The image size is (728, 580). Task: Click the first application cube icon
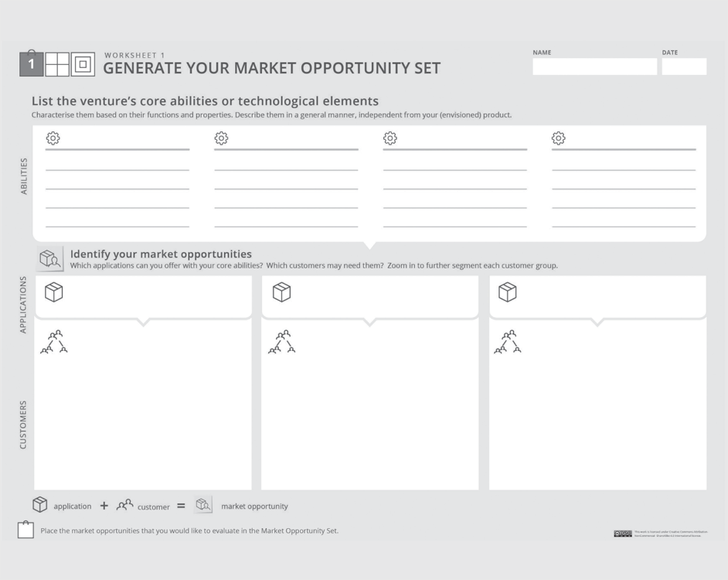click(54, 292)
